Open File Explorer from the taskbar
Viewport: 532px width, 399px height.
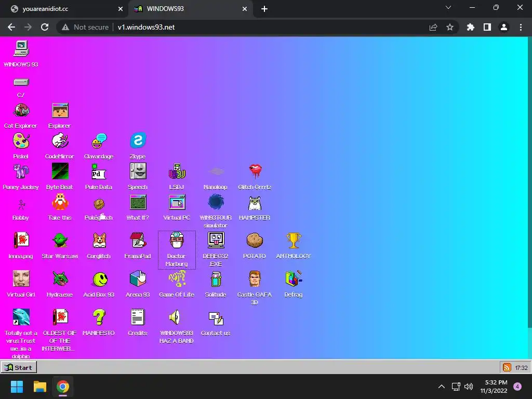pos(39,387)
